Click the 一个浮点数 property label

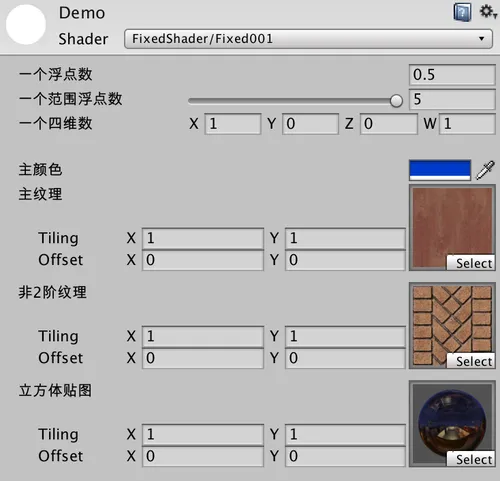pos(55,74)
